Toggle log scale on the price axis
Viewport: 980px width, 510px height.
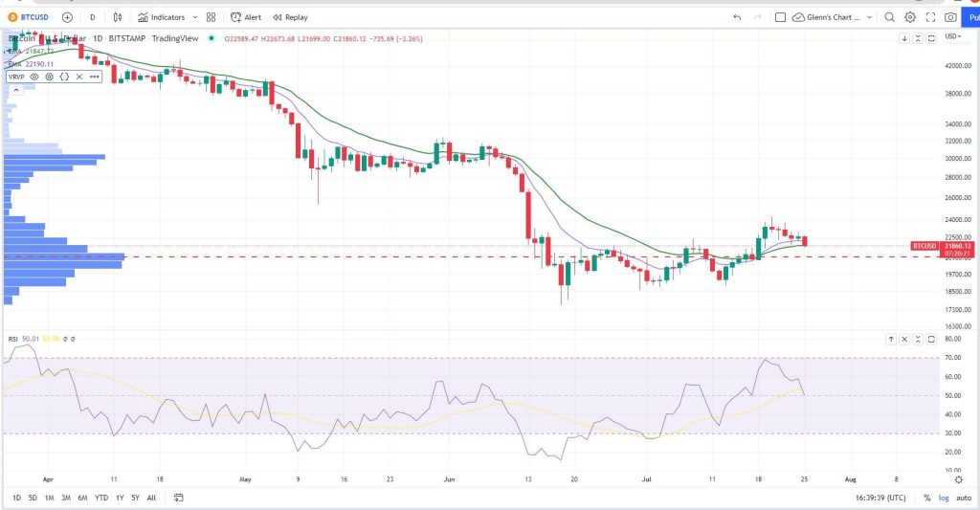point(946,498)
